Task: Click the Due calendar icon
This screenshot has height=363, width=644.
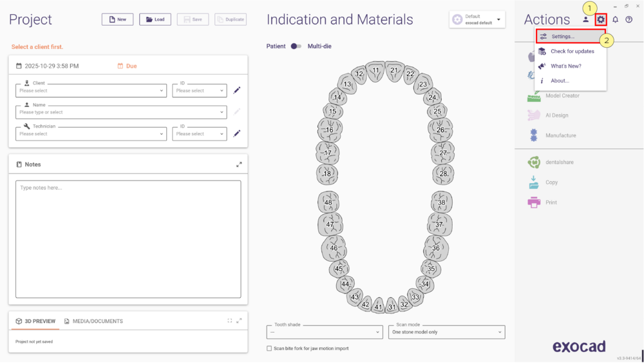Action: pos(120,66)
